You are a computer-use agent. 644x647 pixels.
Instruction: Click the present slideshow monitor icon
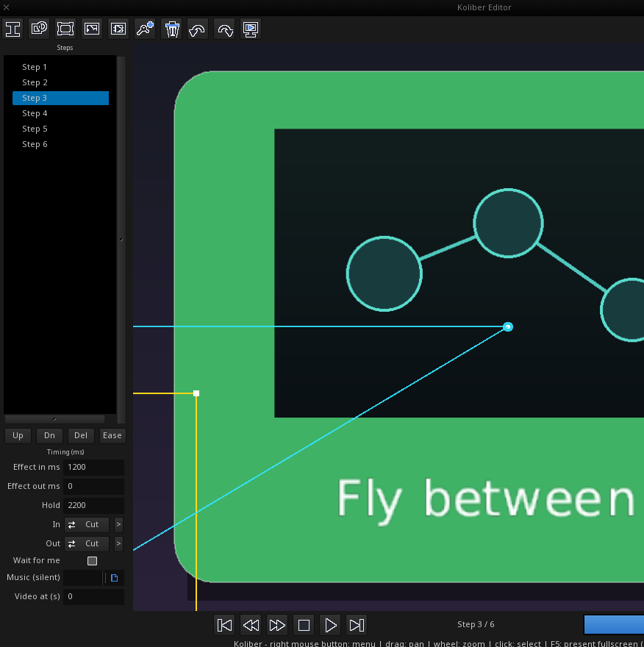251,29
